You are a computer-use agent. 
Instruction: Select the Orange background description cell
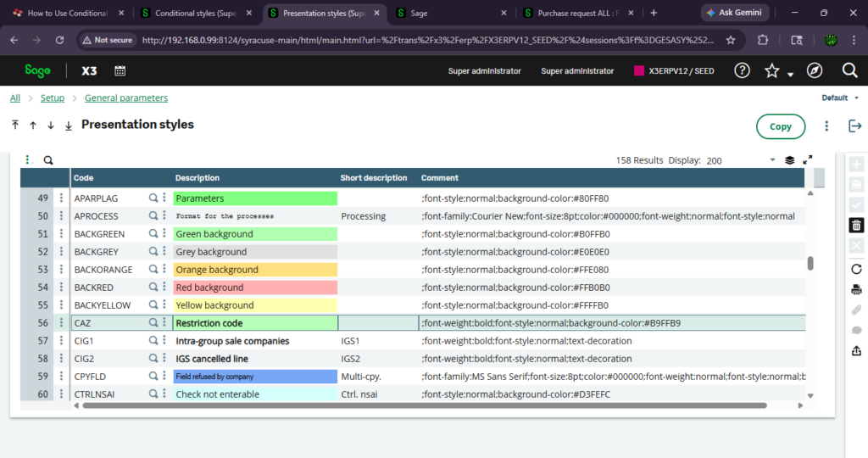click(x=255, y=269)
